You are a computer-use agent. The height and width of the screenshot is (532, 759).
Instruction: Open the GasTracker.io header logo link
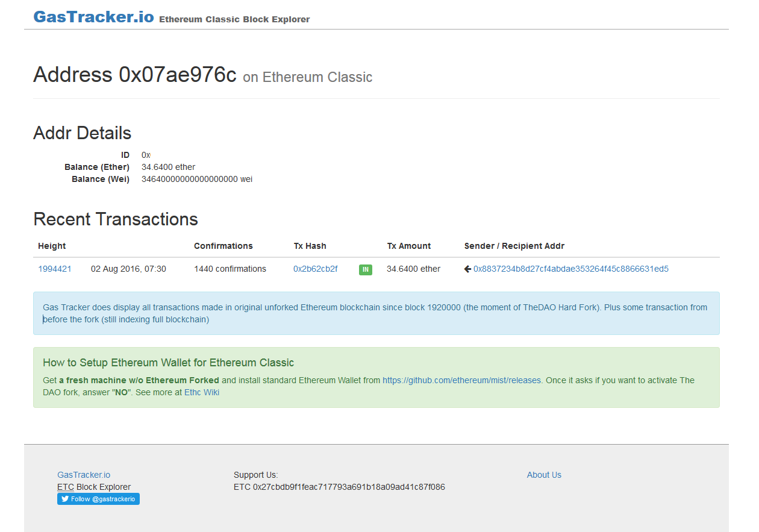93,16
